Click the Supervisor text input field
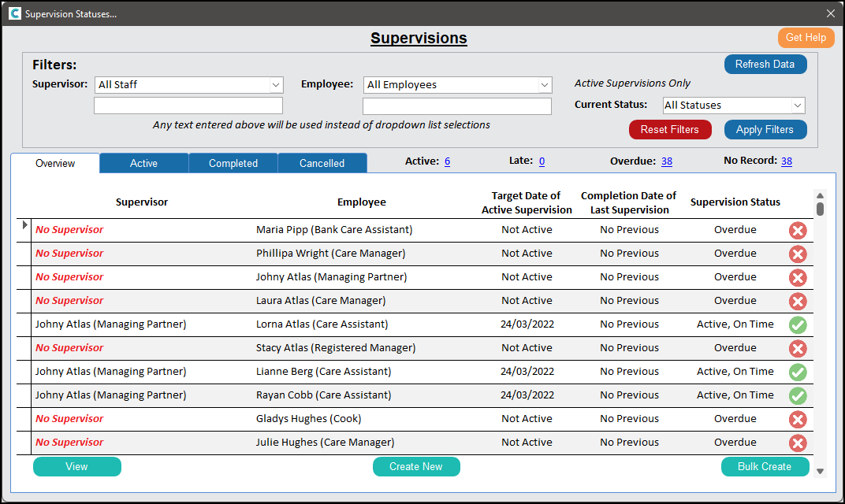Screen dimensions: 845x504 [x=188, y=106]
